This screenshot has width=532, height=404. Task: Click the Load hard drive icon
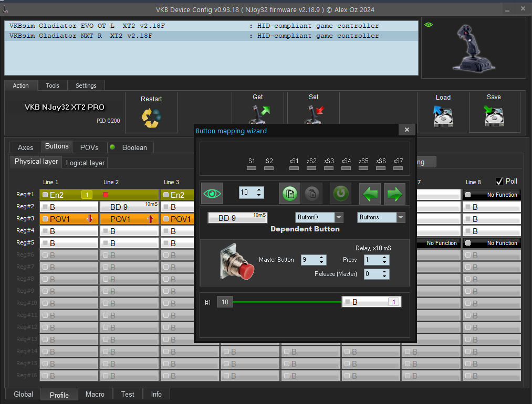pos(443,115)
